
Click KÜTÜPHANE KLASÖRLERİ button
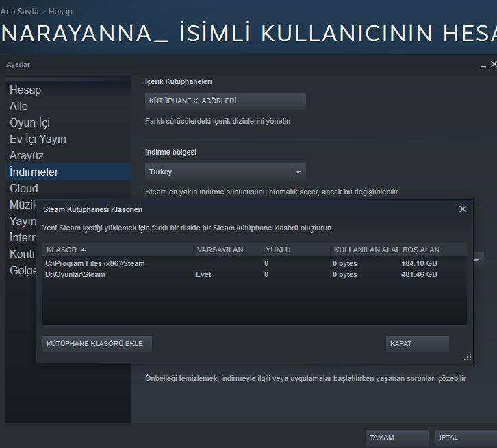pyautogui.click(x=225, y=101)
